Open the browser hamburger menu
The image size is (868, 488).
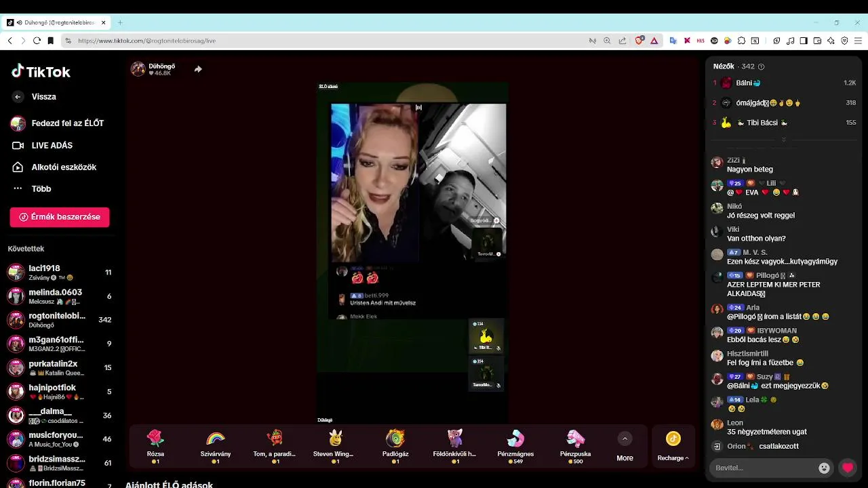858,41
